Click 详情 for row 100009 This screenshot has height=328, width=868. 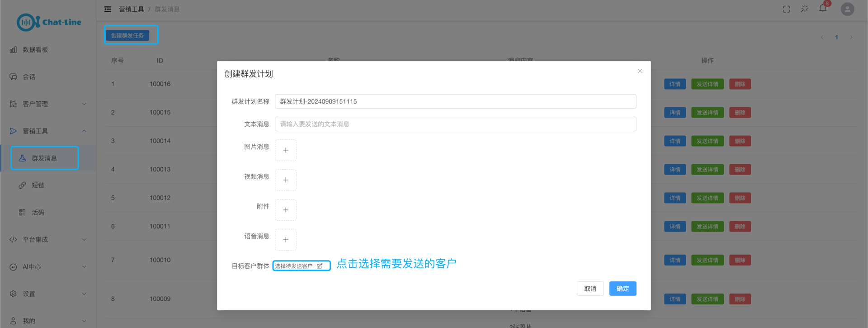[675, 299]
